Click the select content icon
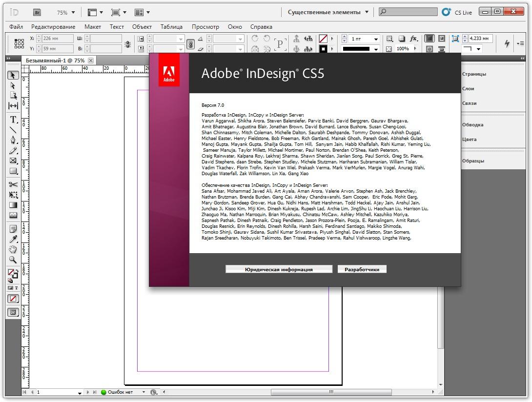 (x=296, y=49)
